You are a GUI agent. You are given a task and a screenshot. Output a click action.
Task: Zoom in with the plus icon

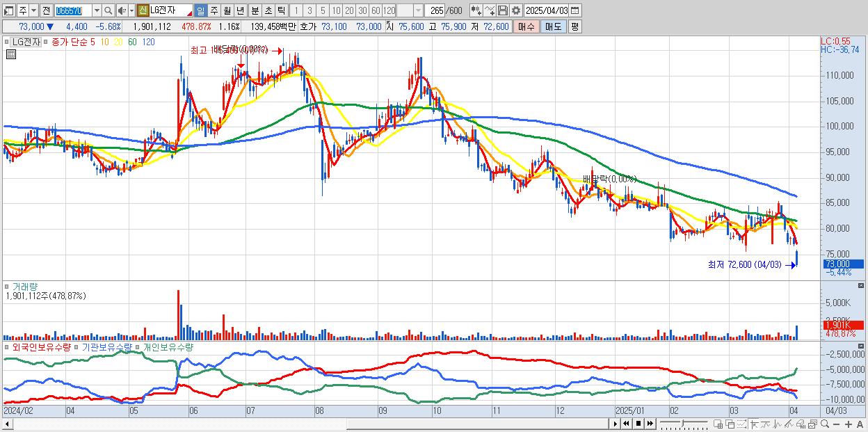coord(849,424)
